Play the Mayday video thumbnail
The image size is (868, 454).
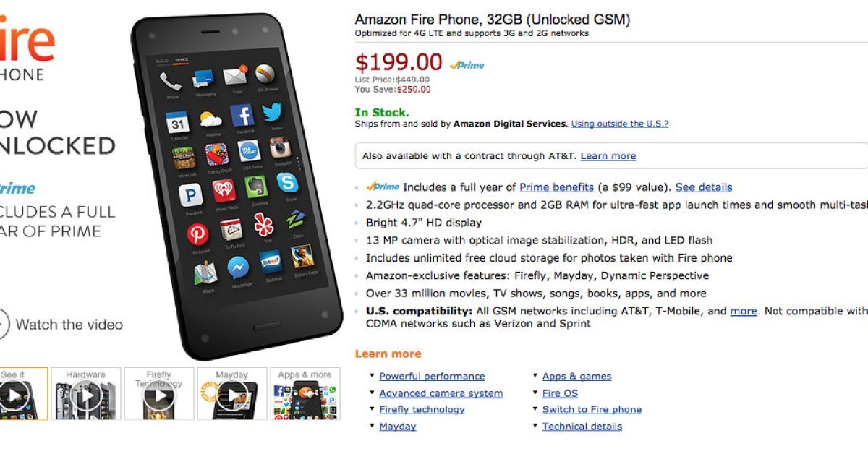[x=231, y=394]
